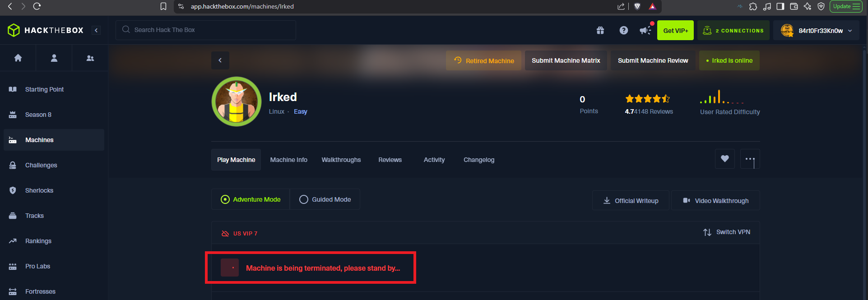The width and height of the screenshot is (868, 300).
Task: Go back with the browser back arrow
Action: (x=10, y=6)
